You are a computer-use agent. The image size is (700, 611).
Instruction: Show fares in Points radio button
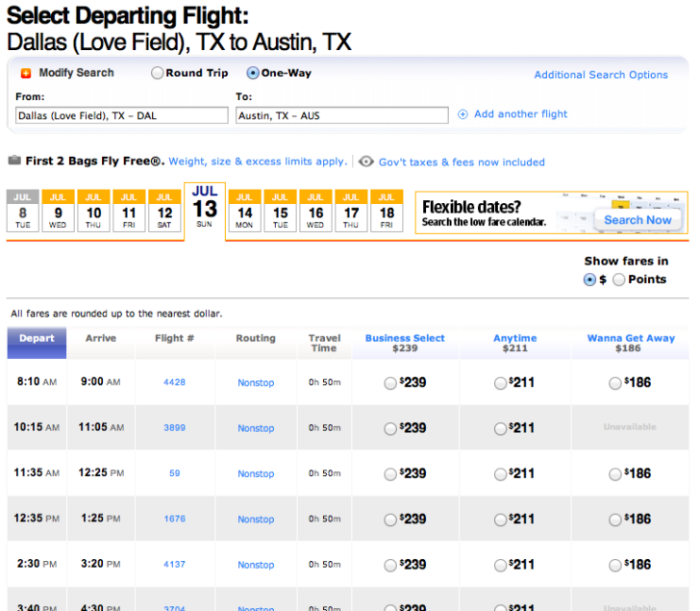[619, 280]
